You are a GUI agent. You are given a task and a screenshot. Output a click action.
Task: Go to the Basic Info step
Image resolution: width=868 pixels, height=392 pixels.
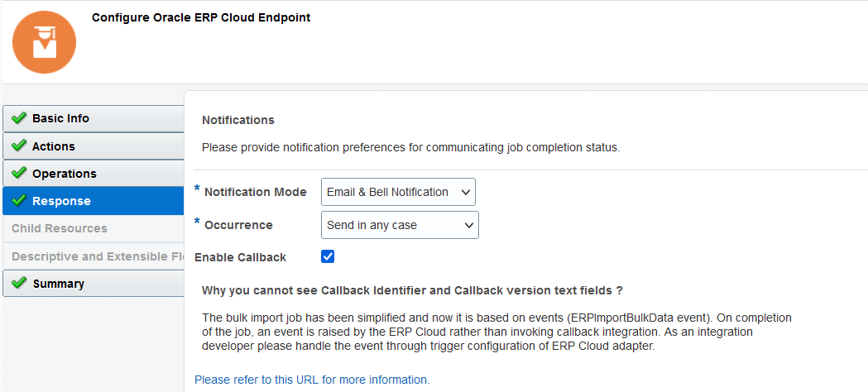[60, 118]
